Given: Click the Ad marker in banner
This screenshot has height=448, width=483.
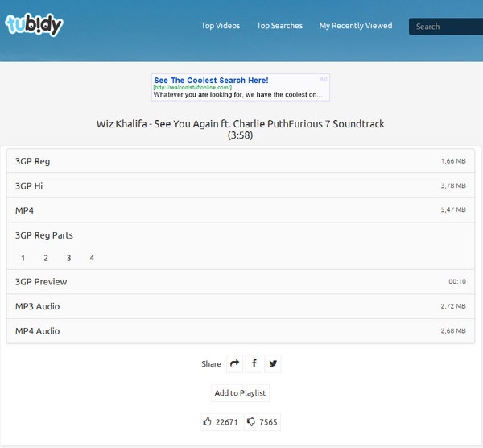Looking at the screenshot, I should pyautogui.click(x=323, y=79).
